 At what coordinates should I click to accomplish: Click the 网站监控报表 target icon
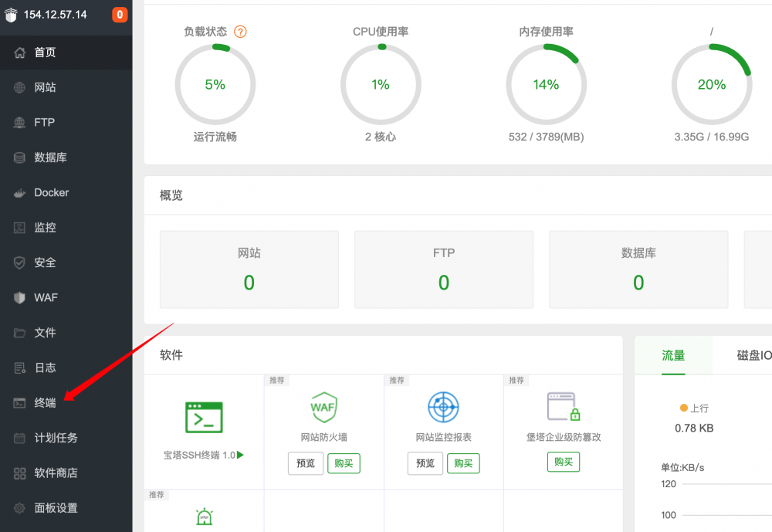pos(443,407)
